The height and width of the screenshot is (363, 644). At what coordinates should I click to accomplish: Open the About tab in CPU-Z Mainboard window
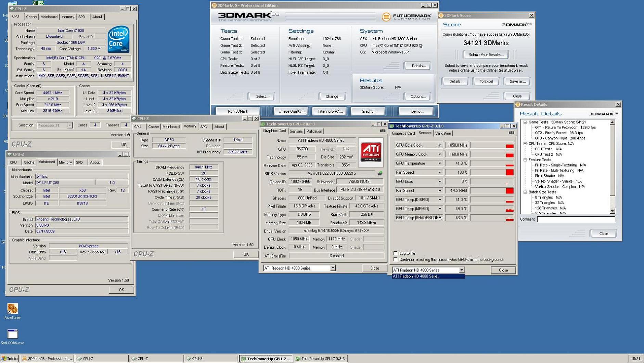tap(95, 162)
